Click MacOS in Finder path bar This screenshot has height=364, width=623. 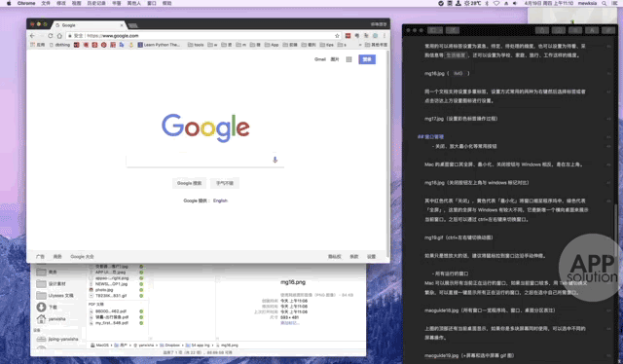99,346
